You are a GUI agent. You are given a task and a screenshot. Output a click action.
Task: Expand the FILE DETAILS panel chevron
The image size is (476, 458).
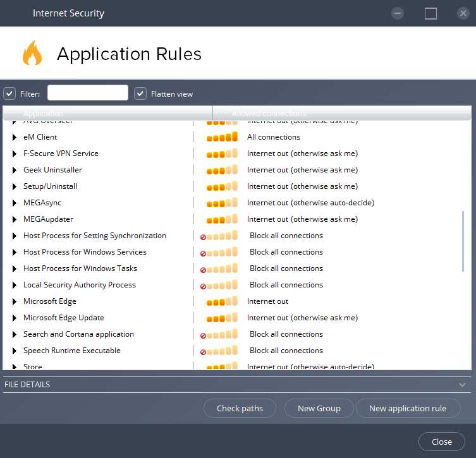tap(462, 385)
